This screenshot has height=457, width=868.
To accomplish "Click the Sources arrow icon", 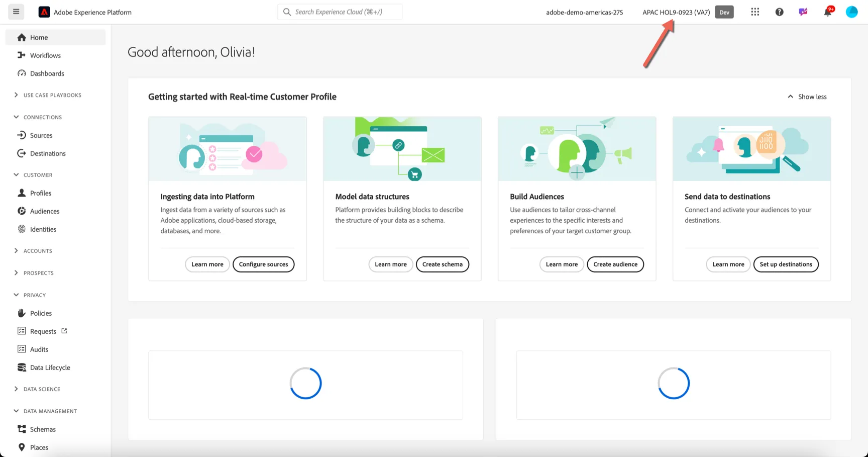I will point(22,135).
